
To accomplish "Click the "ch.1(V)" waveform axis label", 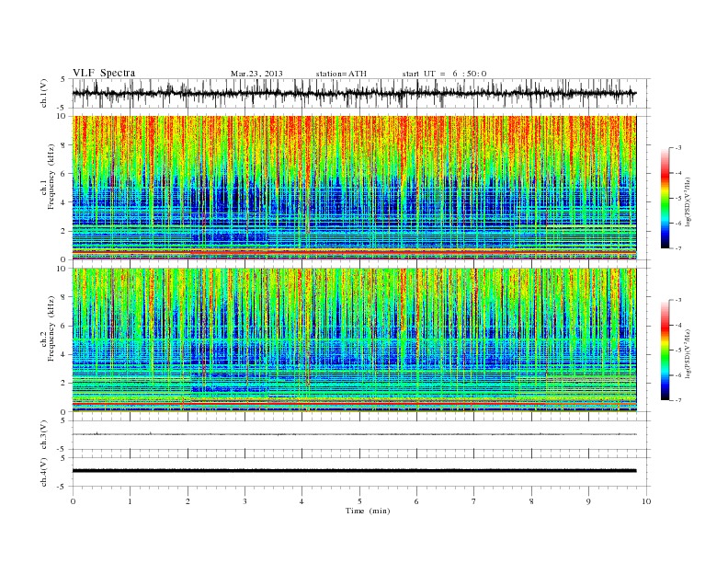I will (44, 93).
